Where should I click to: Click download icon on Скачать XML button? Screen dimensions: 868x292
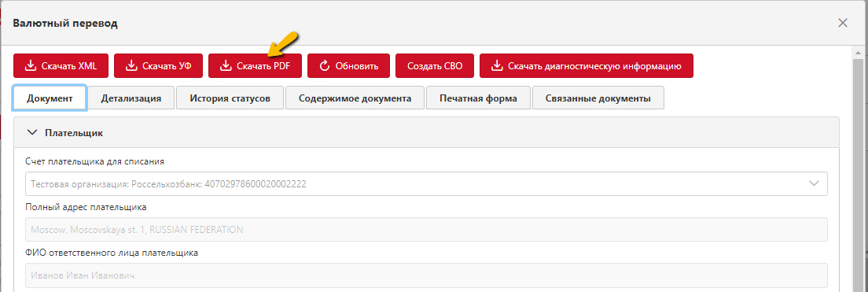pos(31,66)
